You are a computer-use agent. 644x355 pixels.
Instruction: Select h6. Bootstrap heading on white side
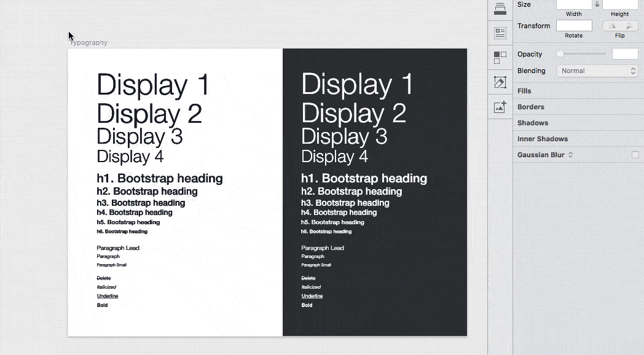click(x=122, y=232)
